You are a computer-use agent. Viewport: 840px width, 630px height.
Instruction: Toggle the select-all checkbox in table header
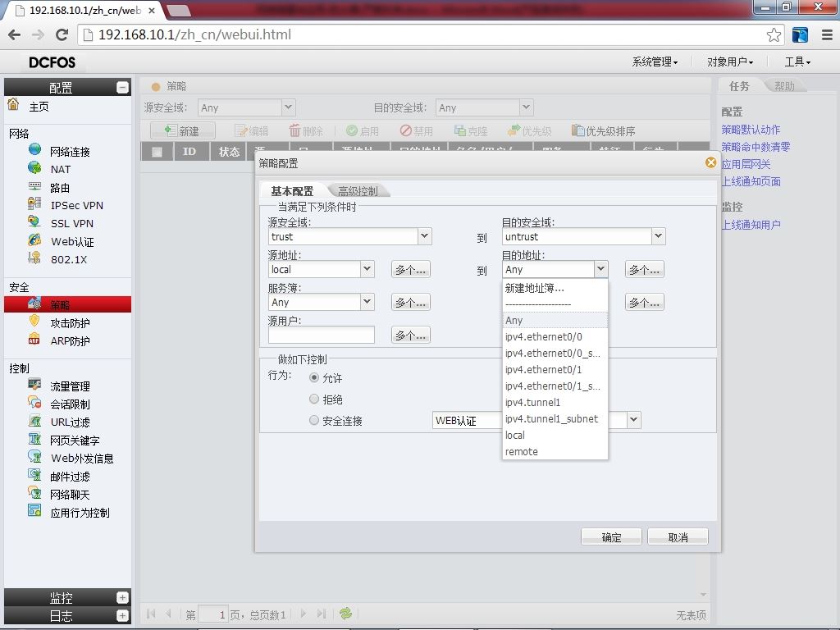157,152
